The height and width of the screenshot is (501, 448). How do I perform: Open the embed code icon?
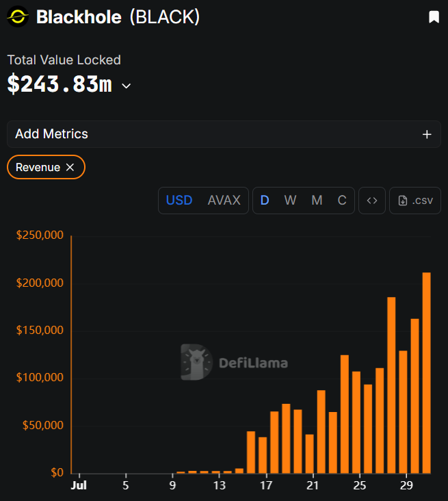coord(372,201)
